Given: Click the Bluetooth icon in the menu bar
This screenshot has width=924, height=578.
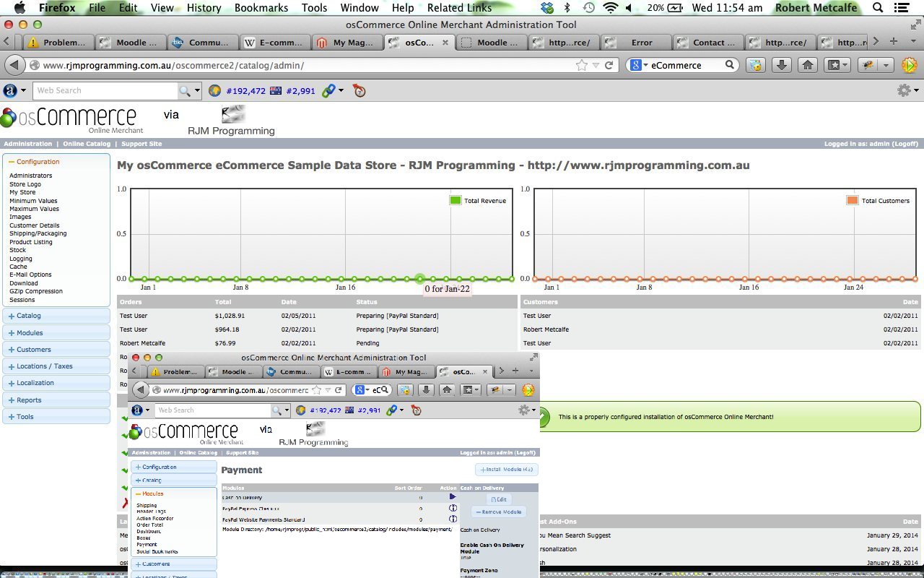Looking at the screenshot, I should pos(567,8).
